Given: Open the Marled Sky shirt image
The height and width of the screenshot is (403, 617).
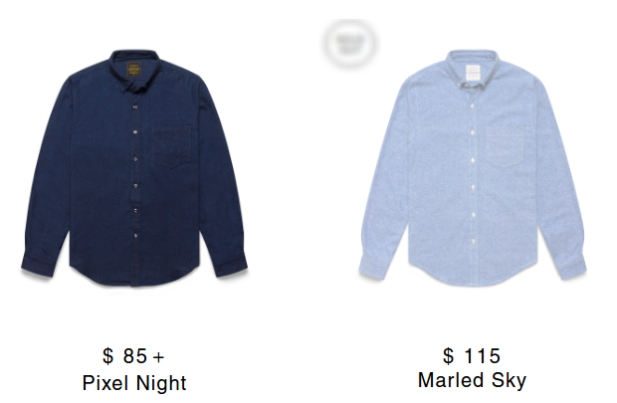Looking at the screenshot, I should click(472, 168).
